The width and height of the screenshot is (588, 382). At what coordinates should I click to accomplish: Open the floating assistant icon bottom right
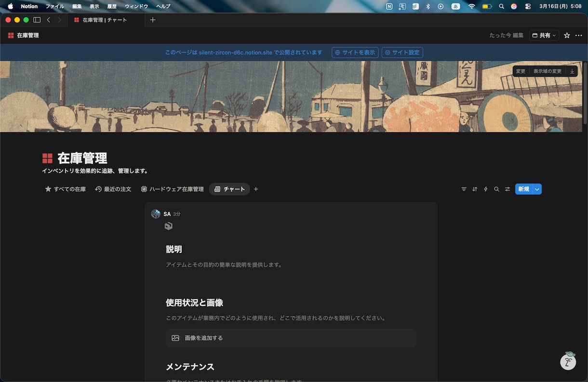[568, 361]
